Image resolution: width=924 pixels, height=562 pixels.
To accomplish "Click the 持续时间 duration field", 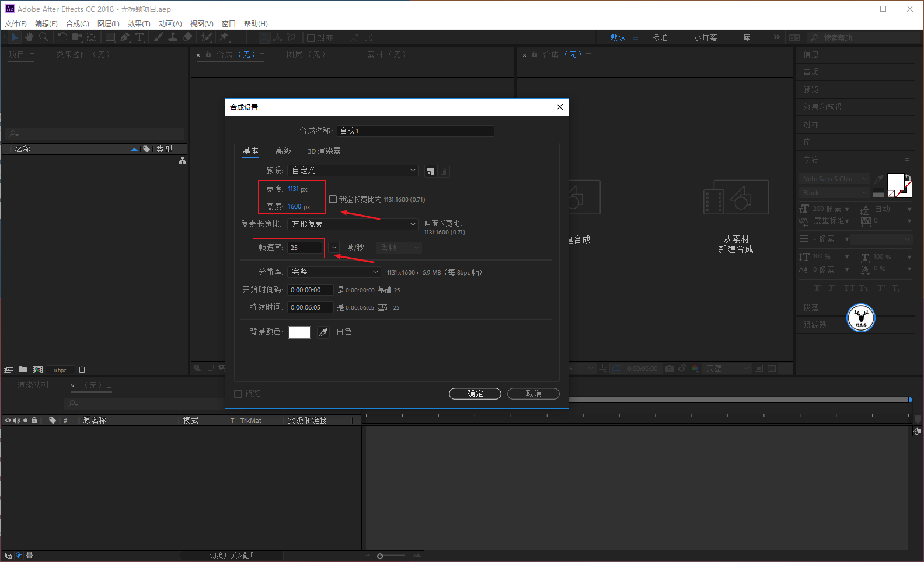I will tap(311, 307).
